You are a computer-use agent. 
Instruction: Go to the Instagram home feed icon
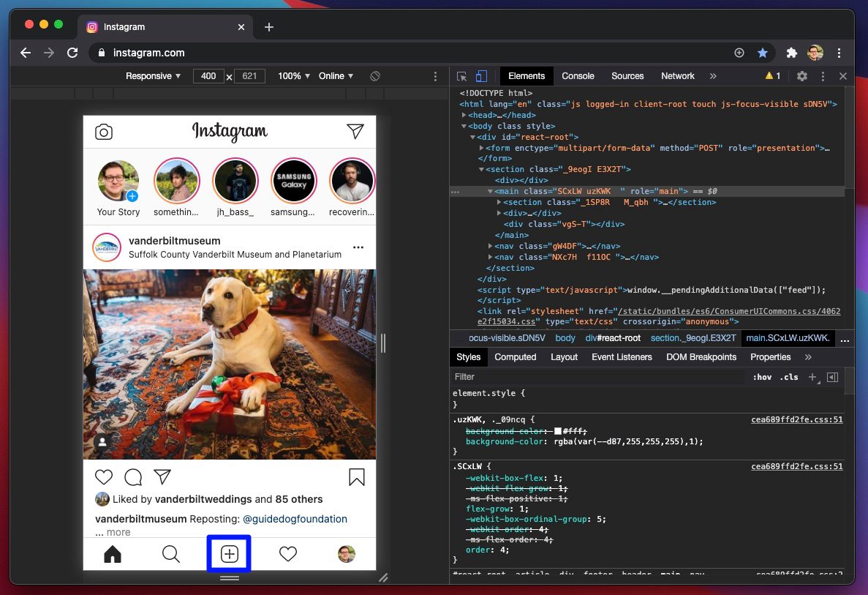(x=113, y=553)
